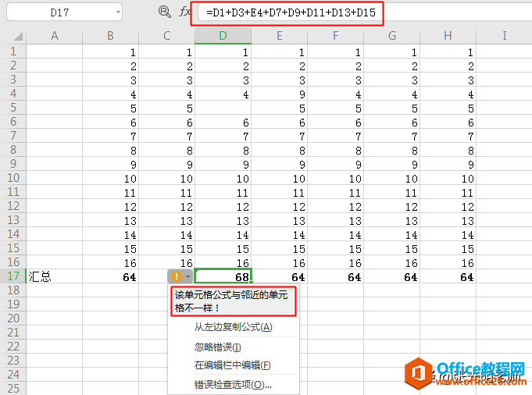The image size is (532, 395).
Task: Select row 5 header
Action: [13, 108]
